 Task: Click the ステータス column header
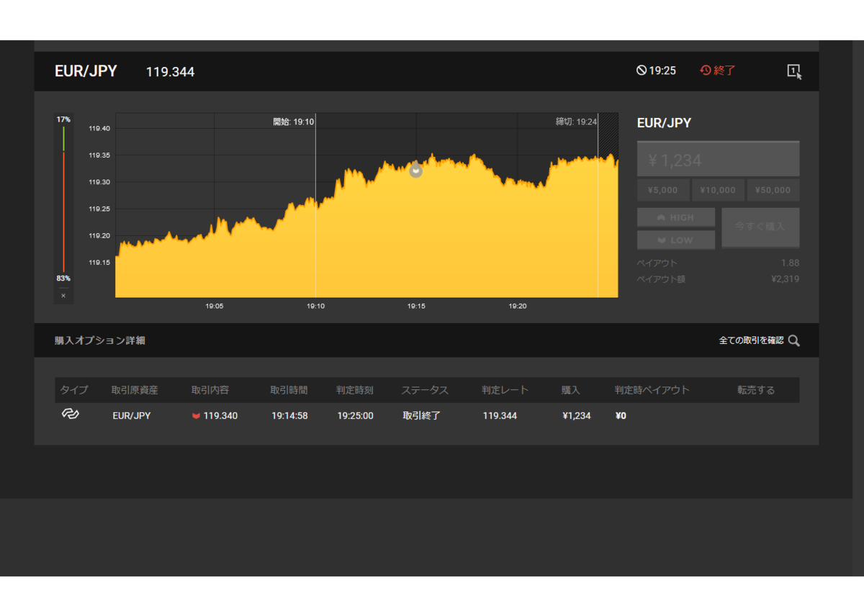425,390
